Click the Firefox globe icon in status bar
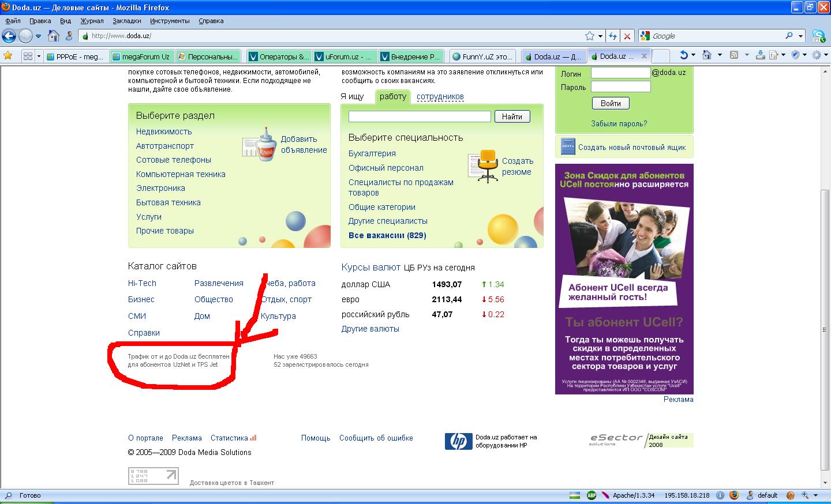This screenshot has width=831, height=504. click(733, 495)
